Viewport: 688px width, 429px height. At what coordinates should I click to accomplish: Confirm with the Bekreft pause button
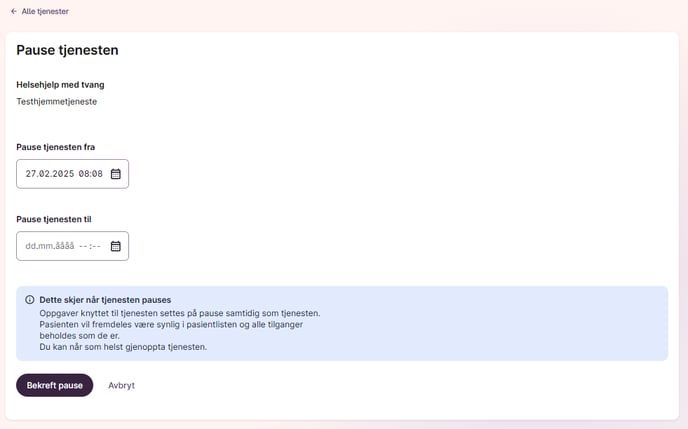click(x=54, y=385)
